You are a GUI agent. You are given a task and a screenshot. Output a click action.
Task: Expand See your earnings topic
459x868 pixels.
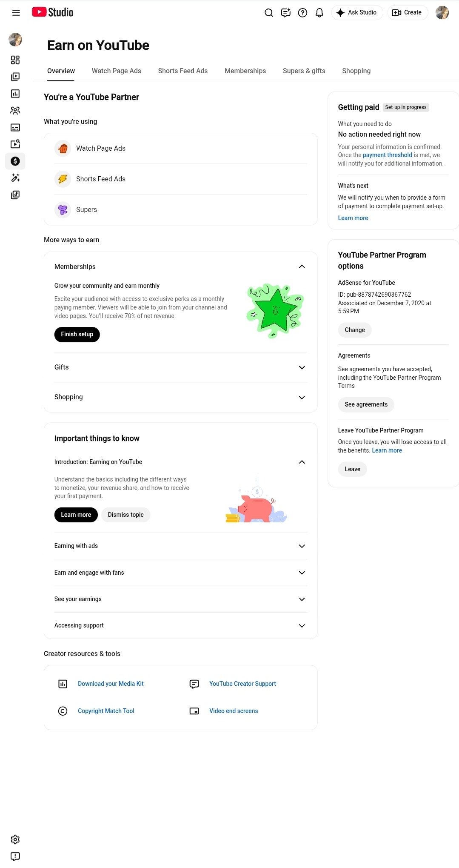tap(302, 599)
